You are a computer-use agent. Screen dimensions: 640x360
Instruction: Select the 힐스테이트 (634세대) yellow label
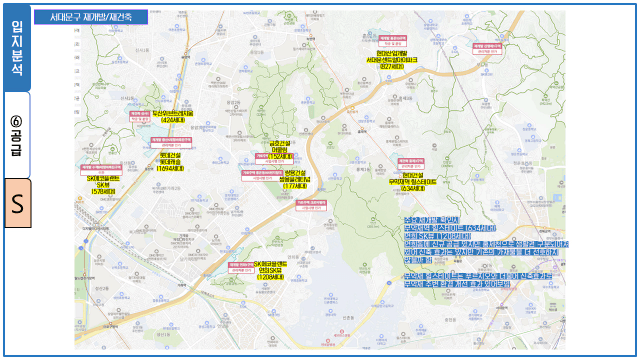(x=413, y=182)
